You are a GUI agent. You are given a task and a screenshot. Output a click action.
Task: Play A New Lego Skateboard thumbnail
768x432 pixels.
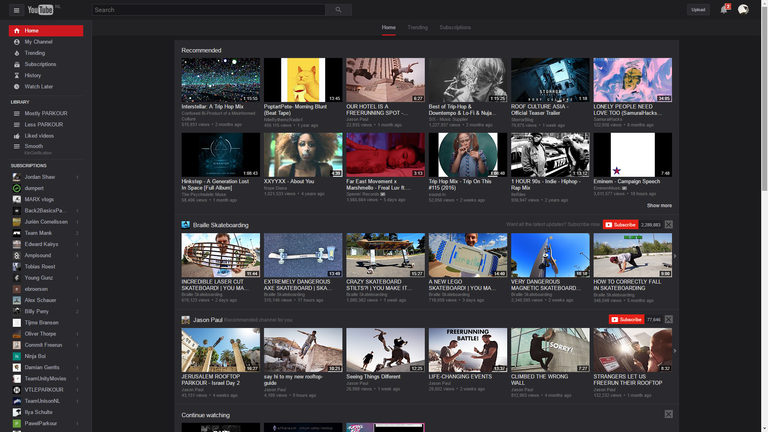pyautogui.click(x=468, y=255)
